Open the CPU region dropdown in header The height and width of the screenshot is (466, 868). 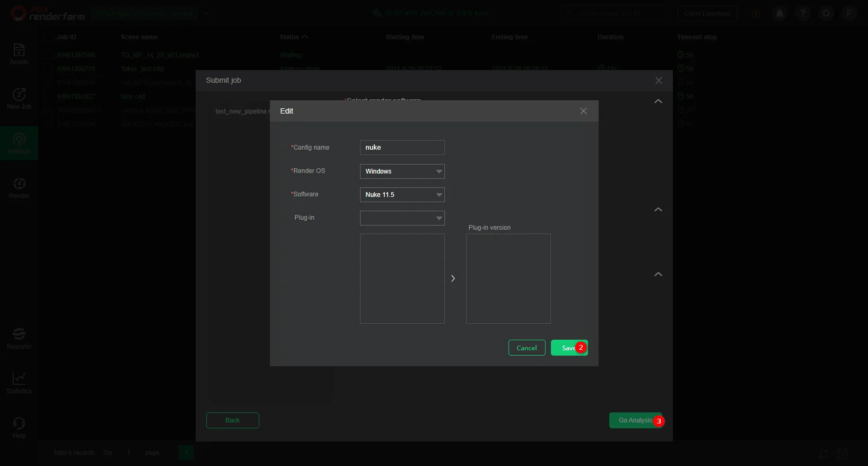click(x=207, y=13)
